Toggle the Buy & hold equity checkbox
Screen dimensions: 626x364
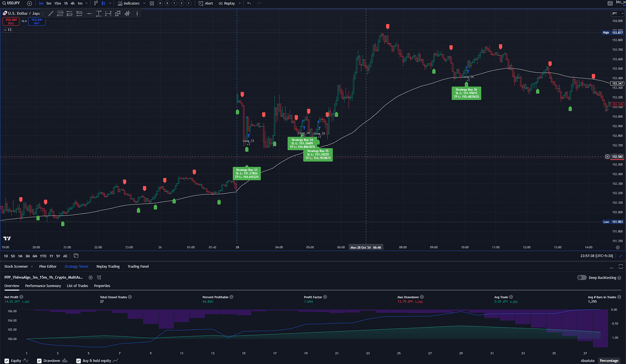pyautogui.click(x=79, y=360)
